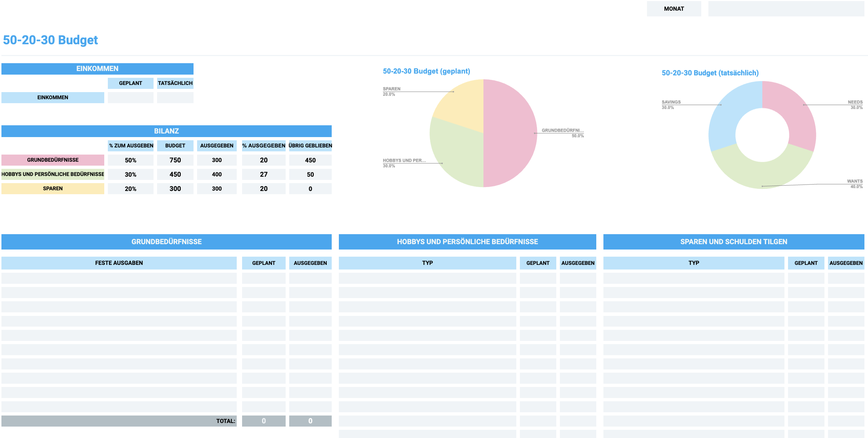Click AUSGEGEBEN header in the BILANZ table
The width and height of the screenshot is (868, 438).
point(217,146)
